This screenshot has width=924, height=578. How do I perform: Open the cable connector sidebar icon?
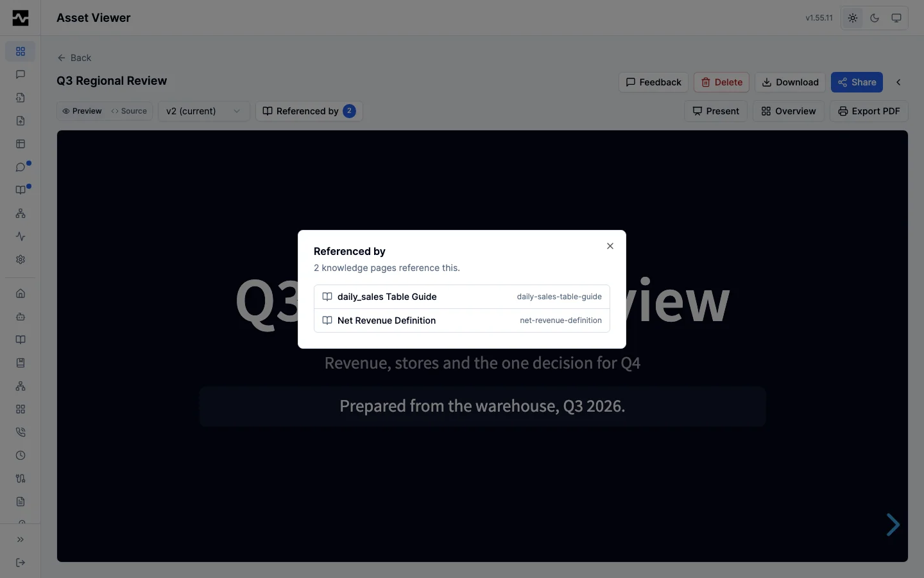(21, 478)
